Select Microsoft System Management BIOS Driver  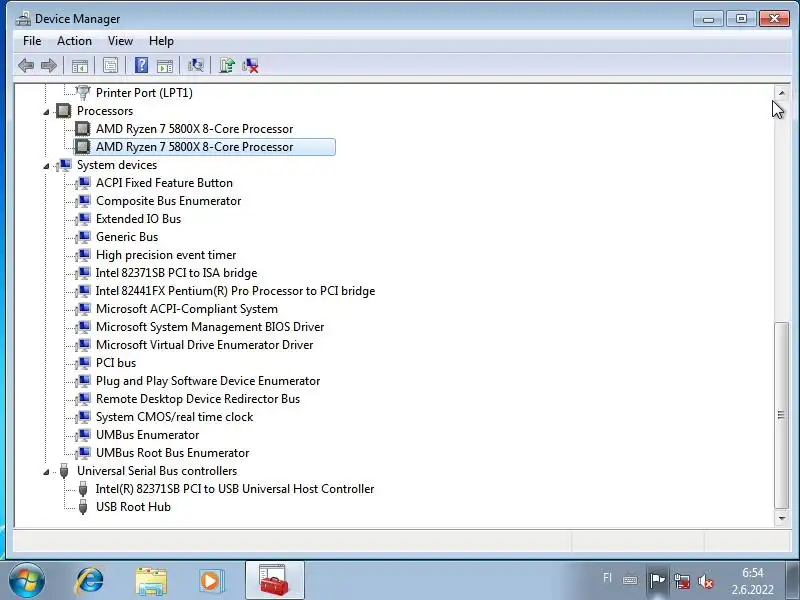(x=210, y=327)
